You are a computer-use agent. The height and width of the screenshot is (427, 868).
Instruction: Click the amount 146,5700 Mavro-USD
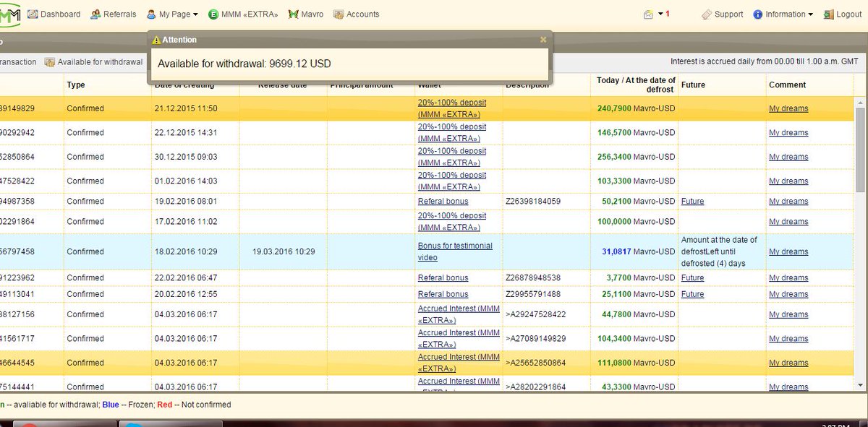[x=637, y=133]
